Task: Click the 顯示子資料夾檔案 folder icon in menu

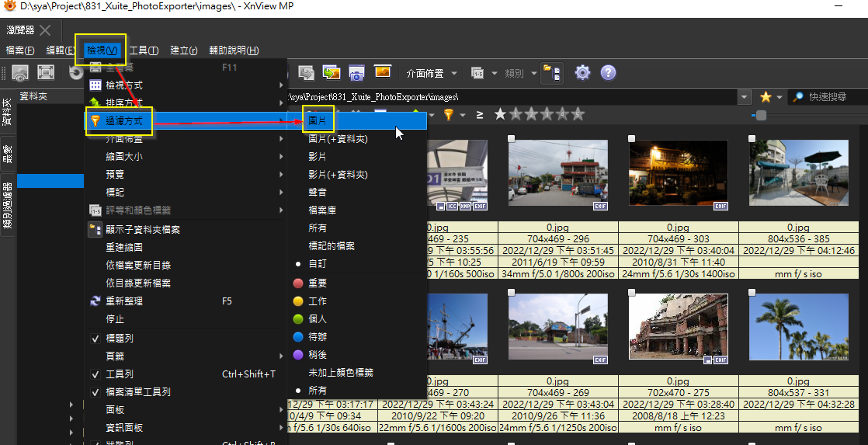Action: [95, 229]
